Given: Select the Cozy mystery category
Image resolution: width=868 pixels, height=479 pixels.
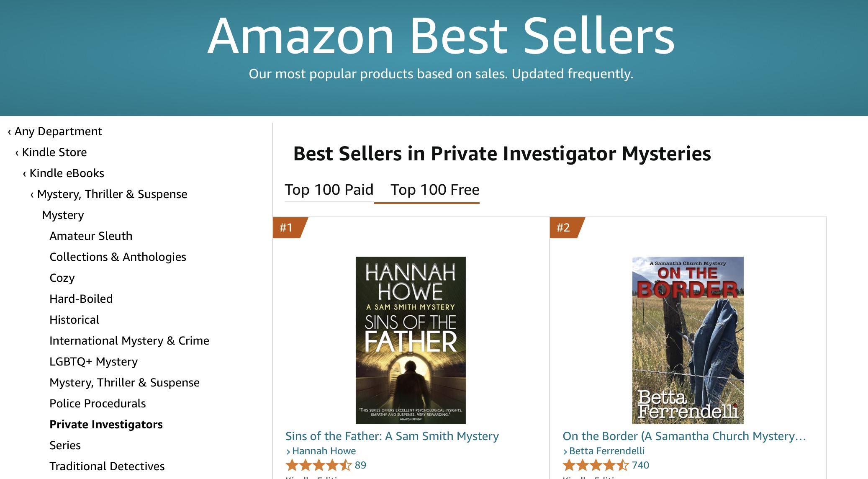Looking at the screenshot, I should click(62, 278).
